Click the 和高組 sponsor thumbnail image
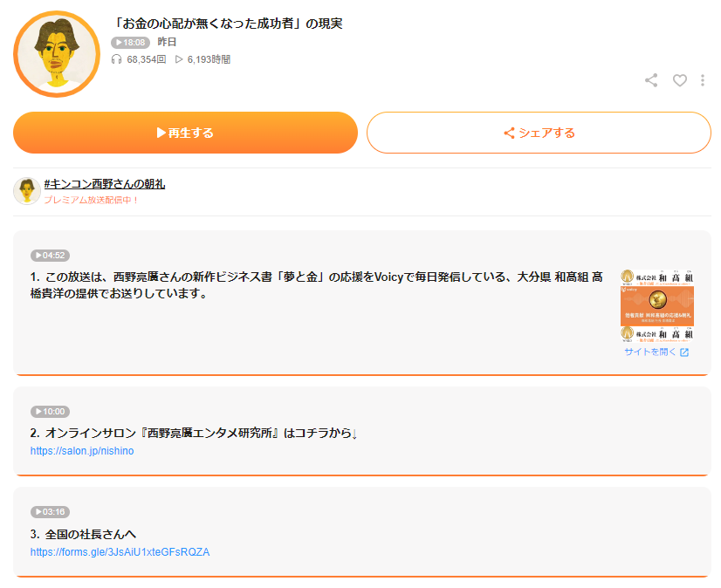The image size is (721, 588). coord(657,305)
